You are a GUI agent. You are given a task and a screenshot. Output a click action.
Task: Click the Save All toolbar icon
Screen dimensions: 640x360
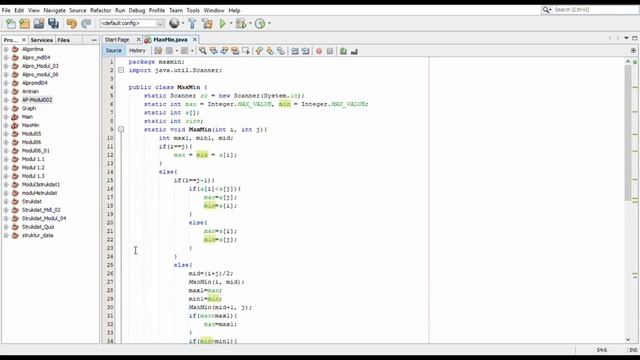click(53, 24)
